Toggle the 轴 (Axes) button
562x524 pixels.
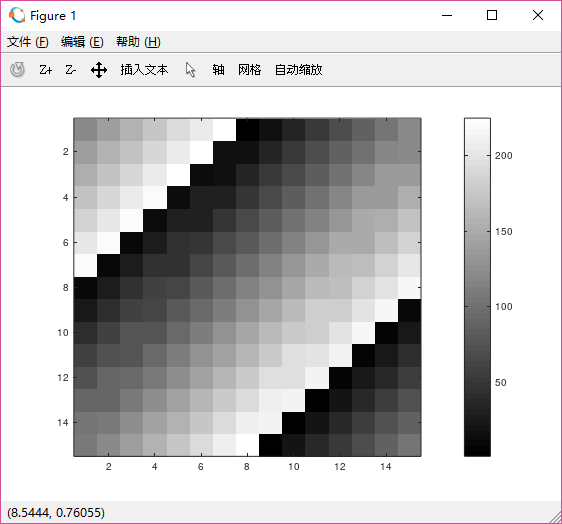(218, 70)
